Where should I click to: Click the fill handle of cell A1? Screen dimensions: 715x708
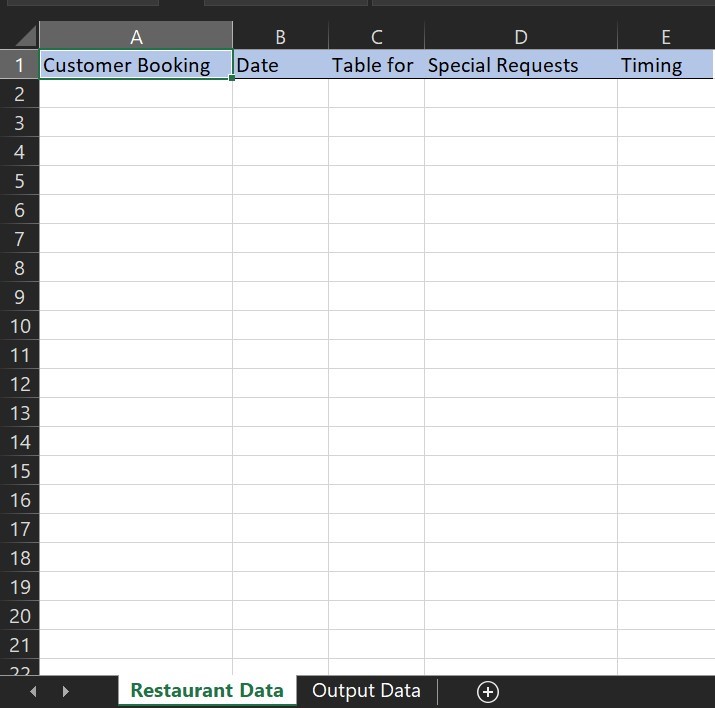pyautogui.click(x=232, y=78)
